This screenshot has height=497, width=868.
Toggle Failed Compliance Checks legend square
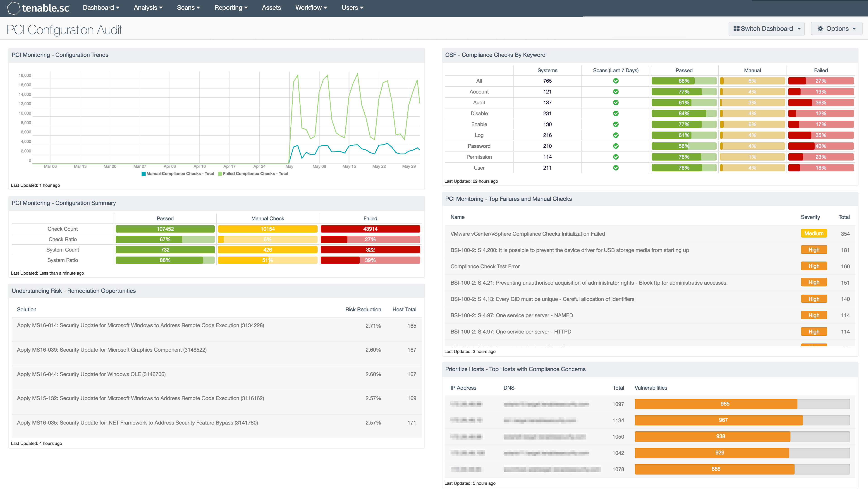coord(220,174)
